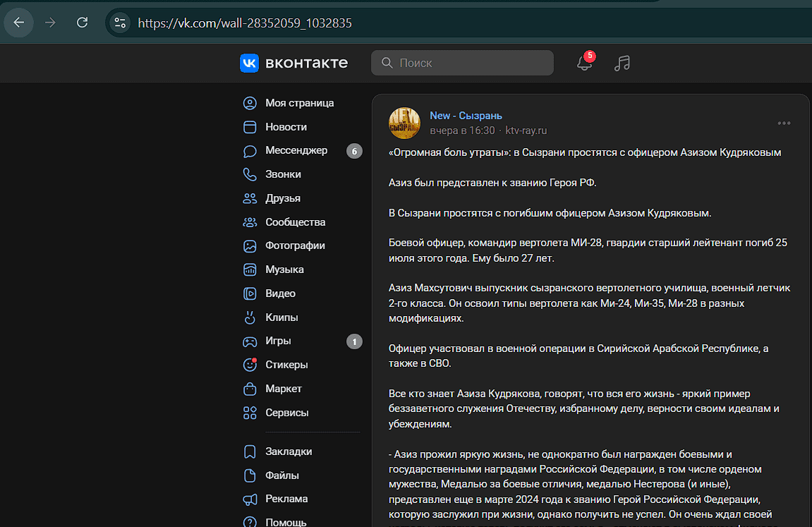The height and width of the screenshot is (527, 812).
Task: Click the New - Сызрань community avatar
Action: pos(404,123)
